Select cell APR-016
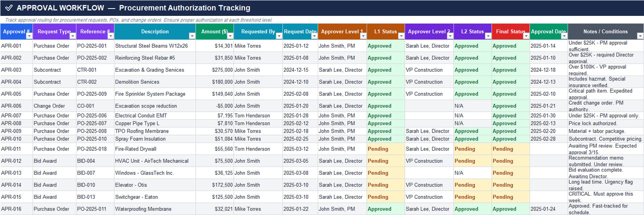Viewport: 644px width, 215px height. tap(16, 209)
